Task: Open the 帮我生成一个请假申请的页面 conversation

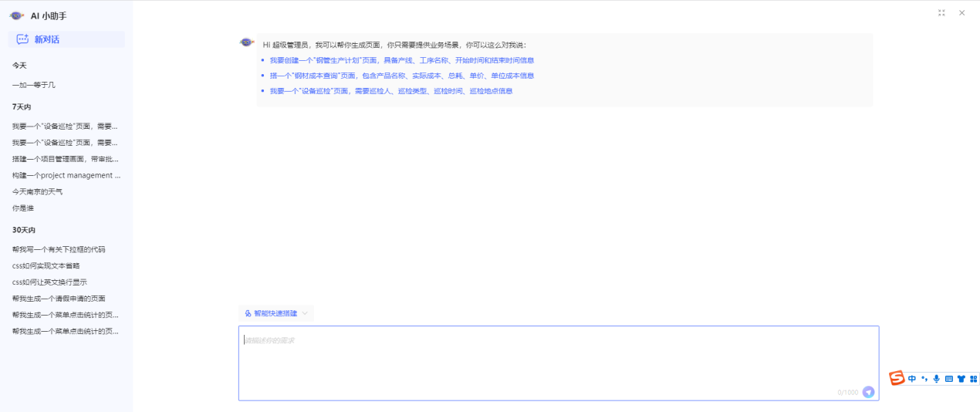Action: point(59,299)
